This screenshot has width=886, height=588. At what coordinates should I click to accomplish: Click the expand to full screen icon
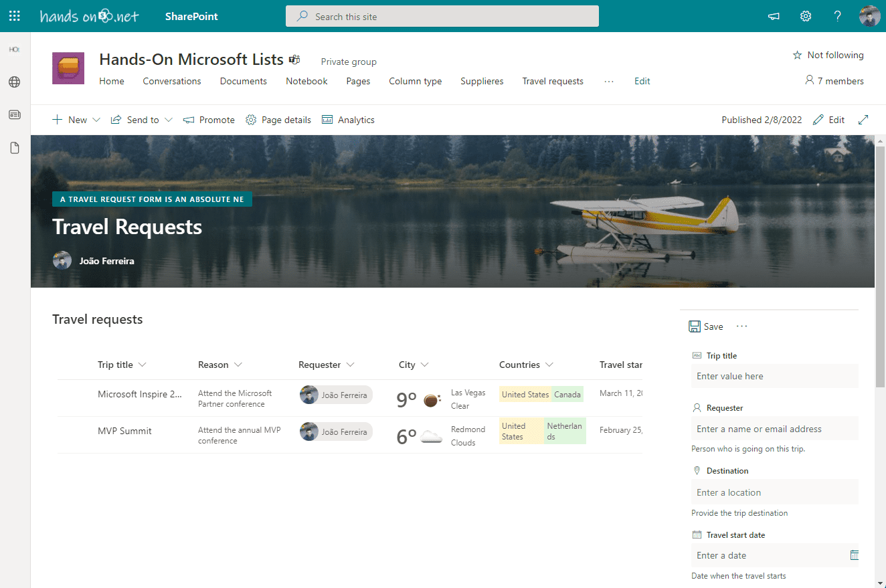point(863,120)
